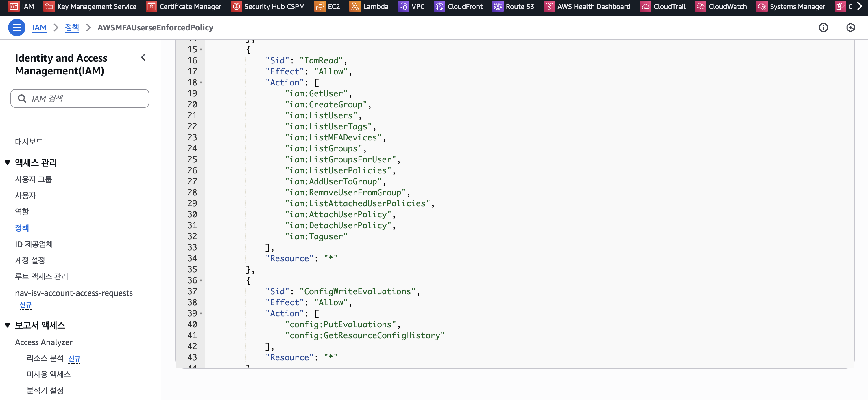The image size is (868, 400).
Task: Fold the code block at line 15
Action: [x=201, y=49]
